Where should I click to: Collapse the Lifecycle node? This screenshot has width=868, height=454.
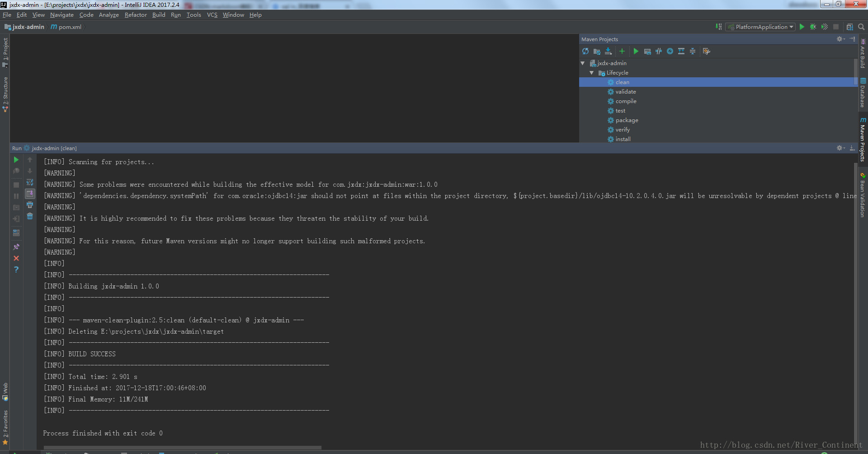coord(592,73)
